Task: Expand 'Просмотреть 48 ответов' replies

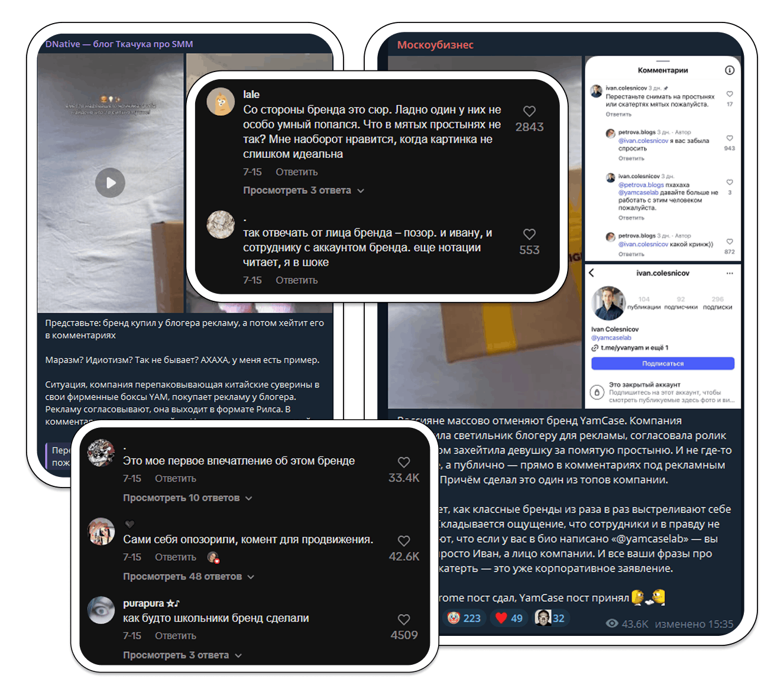Action: pyautogui.click(x=189, y=577)
